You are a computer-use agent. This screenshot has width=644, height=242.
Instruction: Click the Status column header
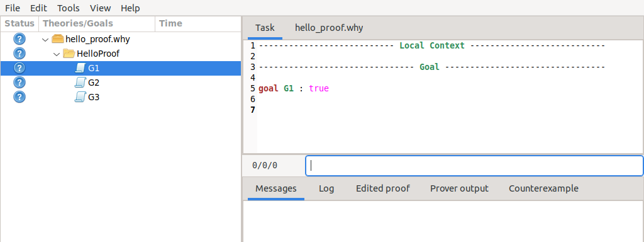coord(19,24)
